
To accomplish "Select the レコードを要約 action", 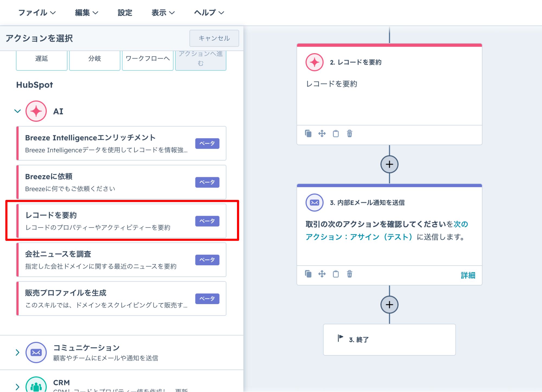I will (121, 221).
